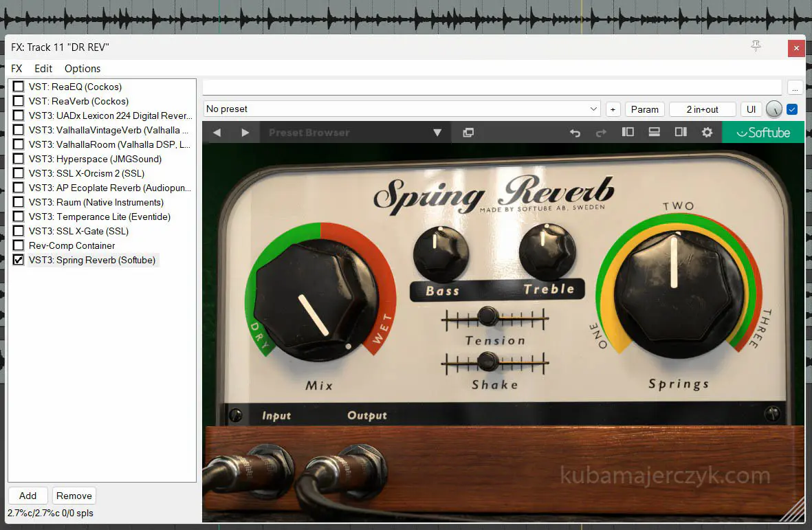Click the Remove button
Screen dimensions: 812x530
[x=74, y=496]
